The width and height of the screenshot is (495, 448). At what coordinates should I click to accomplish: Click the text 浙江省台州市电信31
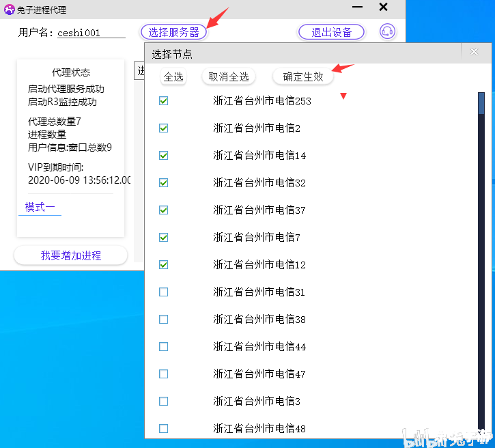259,292
